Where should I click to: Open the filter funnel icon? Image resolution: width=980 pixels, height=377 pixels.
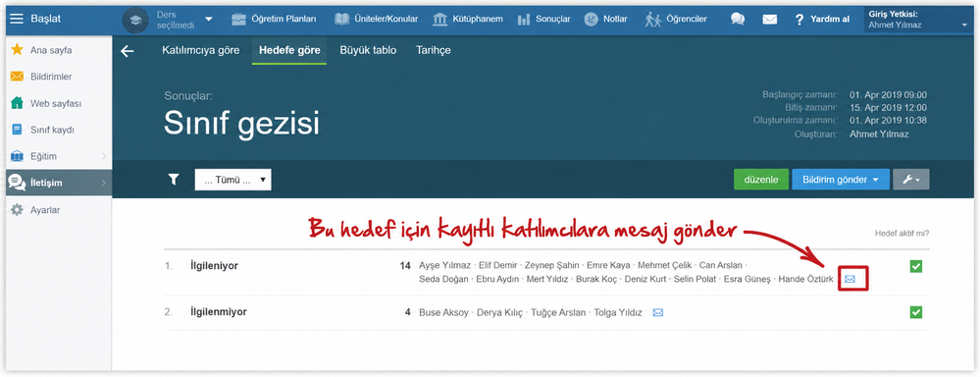173,180
